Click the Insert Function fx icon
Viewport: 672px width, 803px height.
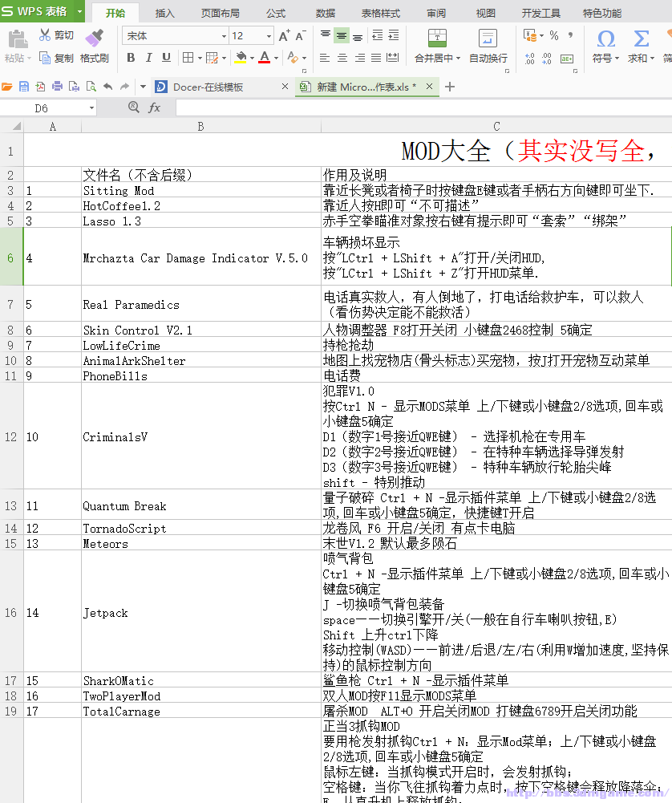pos(155,107)
